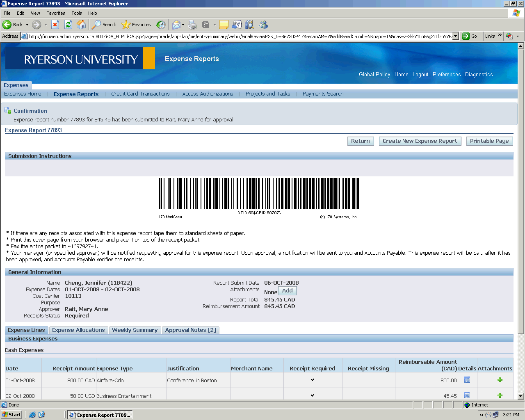The image size is (525, 420).
Task: Click the Printable Page button
Action: (489, 141)
